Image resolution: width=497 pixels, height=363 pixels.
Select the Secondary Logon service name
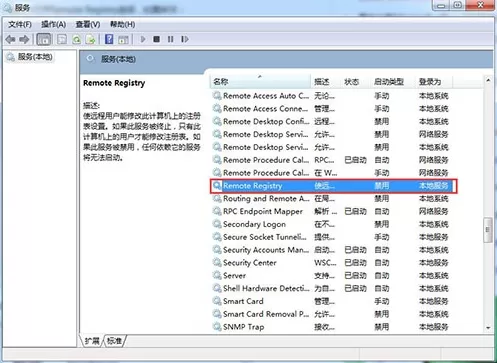click(254, 224)
